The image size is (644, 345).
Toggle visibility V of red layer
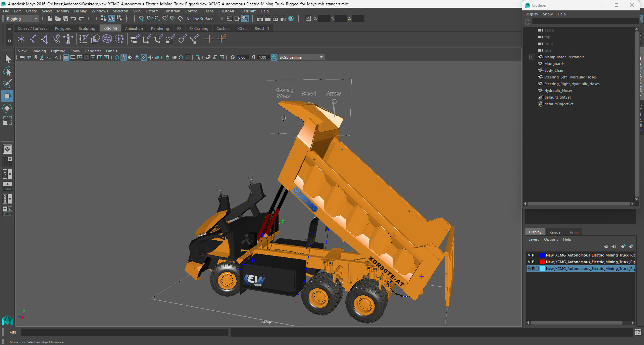[x=529, y=262]
